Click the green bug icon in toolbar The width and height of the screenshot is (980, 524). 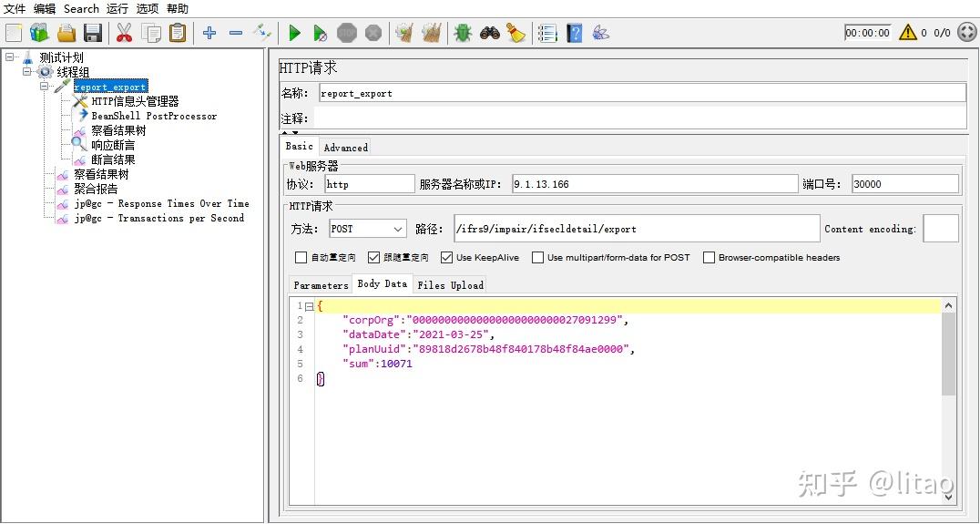(463, 33)
